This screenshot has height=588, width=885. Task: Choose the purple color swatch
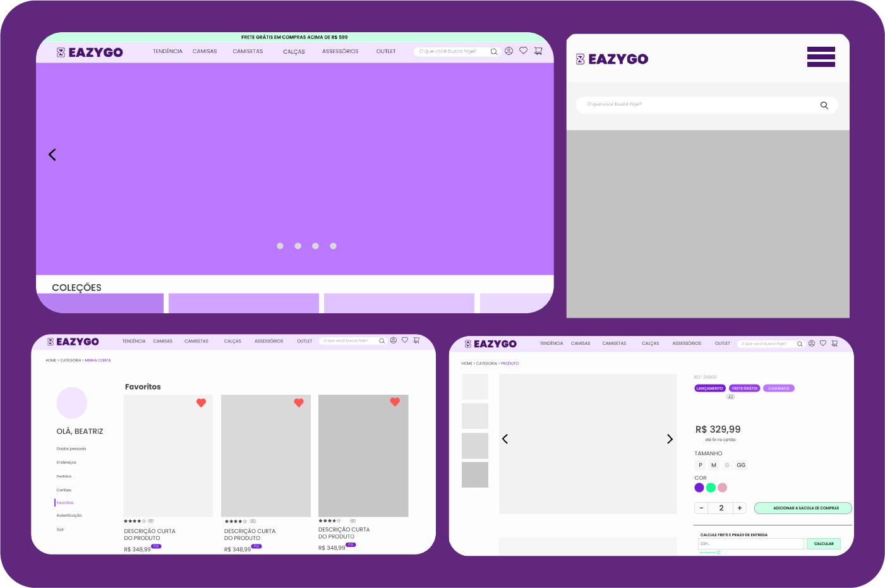click(x=699, y=488)
